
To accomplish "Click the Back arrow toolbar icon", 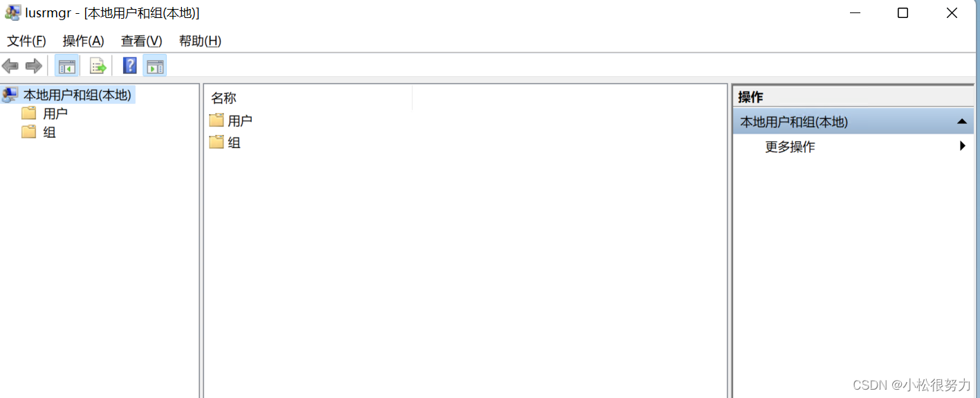I will click(10, 66).
